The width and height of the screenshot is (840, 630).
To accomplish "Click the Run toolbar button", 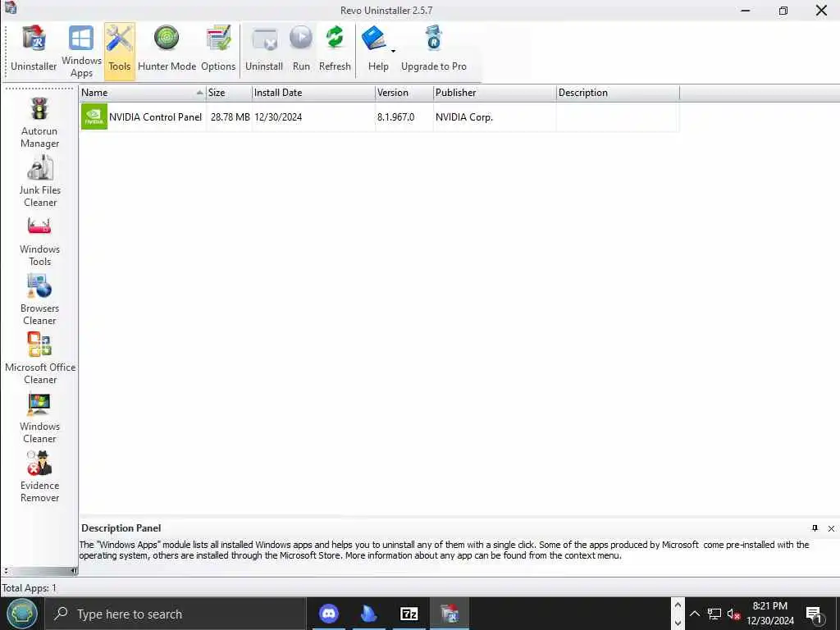I will point(301,50).
